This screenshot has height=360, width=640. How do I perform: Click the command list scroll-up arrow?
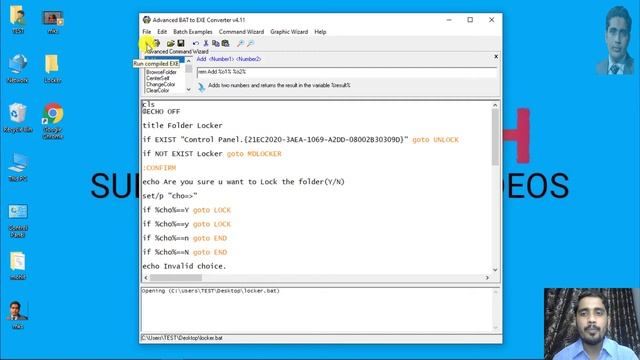(x=188, y=61)
